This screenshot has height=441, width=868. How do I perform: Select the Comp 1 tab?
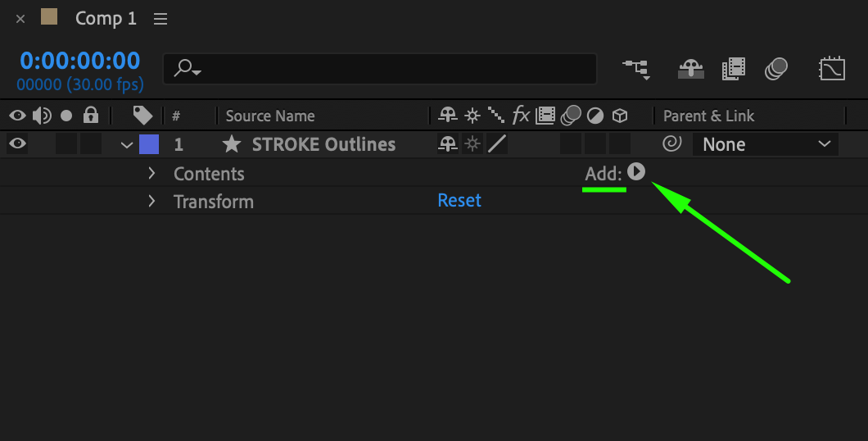point(106,19)
